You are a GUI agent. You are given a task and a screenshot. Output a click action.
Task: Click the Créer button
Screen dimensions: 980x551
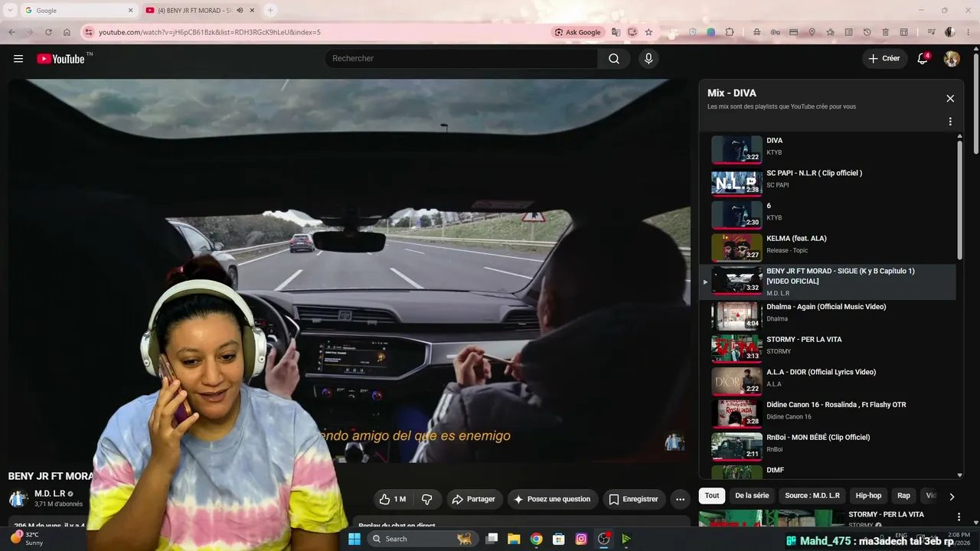884,59
